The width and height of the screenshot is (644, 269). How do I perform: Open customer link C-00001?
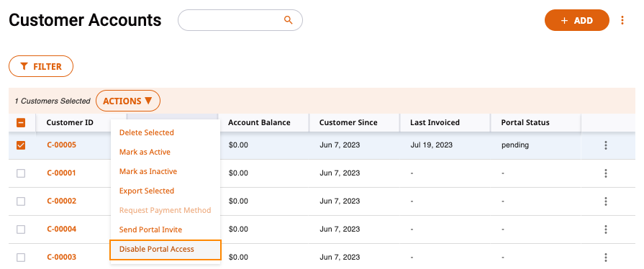tap(62, 173)
